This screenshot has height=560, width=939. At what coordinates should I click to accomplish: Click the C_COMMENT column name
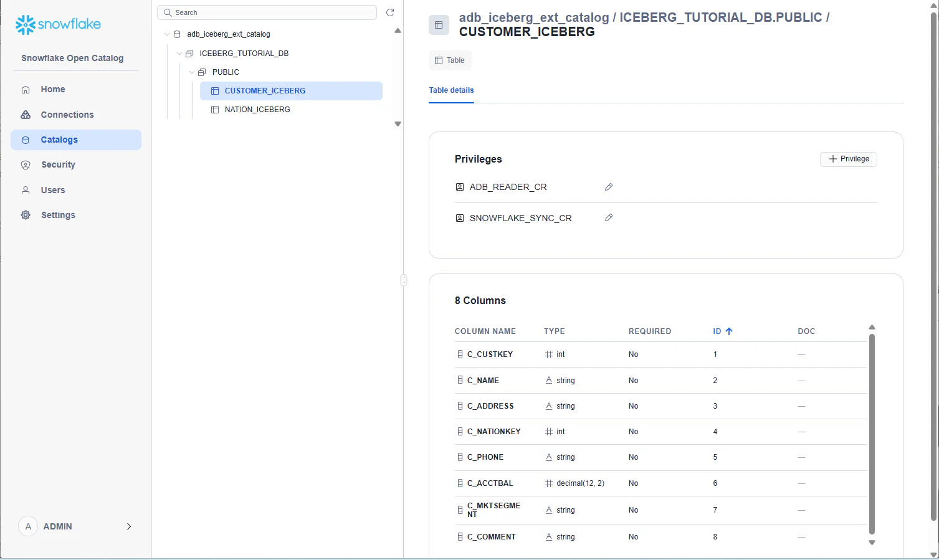492,537
